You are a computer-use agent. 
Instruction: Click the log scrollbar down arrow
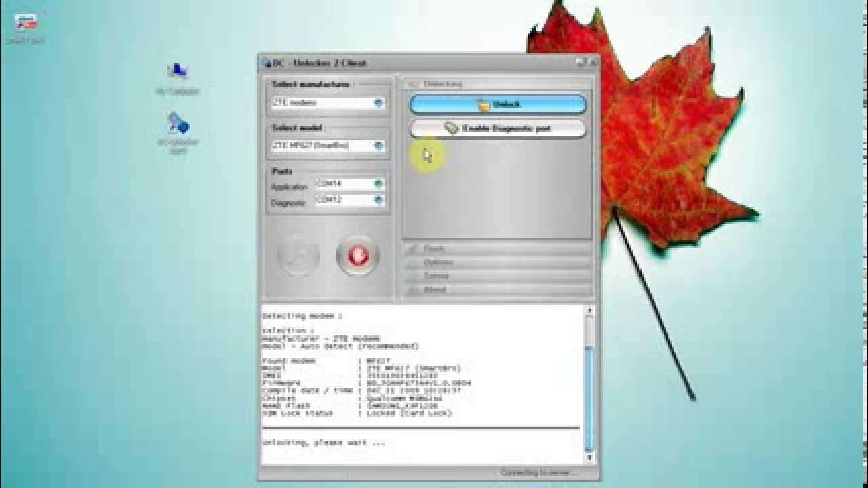[x=589, y=457]
